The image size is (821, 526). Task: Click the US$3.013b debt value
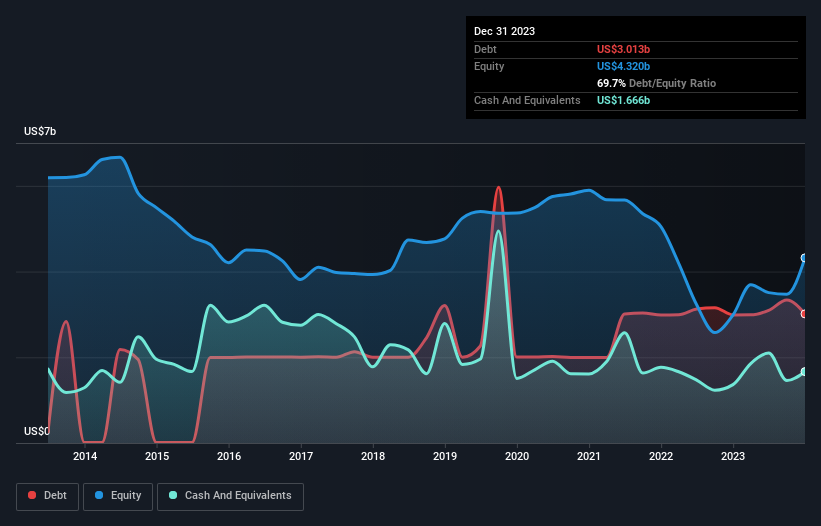click(x=623, y=49)
